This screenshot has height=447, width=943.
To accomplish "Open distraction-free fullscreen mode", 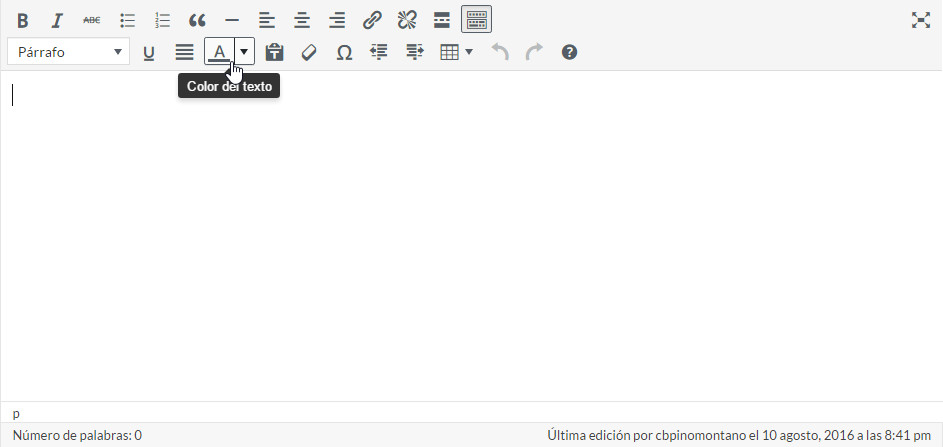I will coord(920,20).
